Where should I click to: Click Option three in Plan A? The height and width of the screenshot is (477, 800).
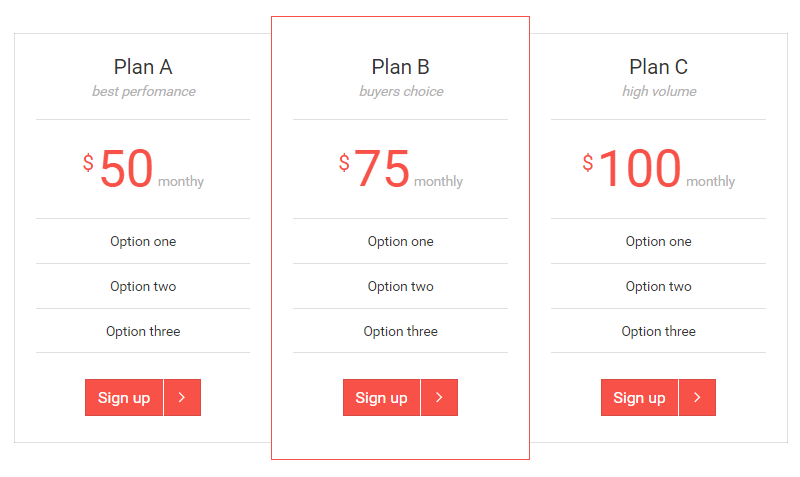click(x=143, y=331)
